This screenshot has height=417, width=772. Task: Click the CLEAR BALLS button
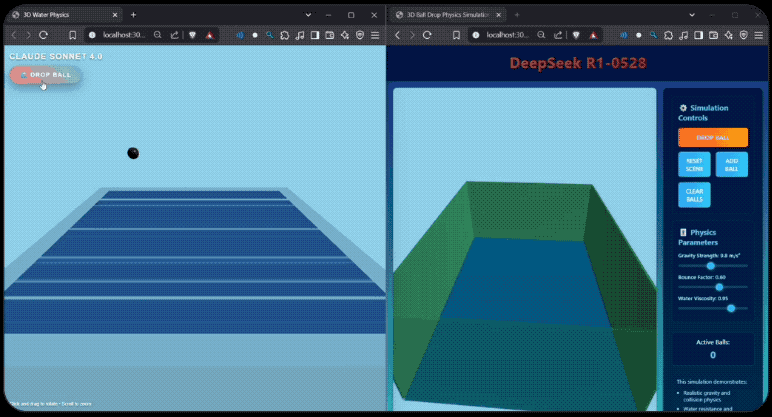point(694,195)
